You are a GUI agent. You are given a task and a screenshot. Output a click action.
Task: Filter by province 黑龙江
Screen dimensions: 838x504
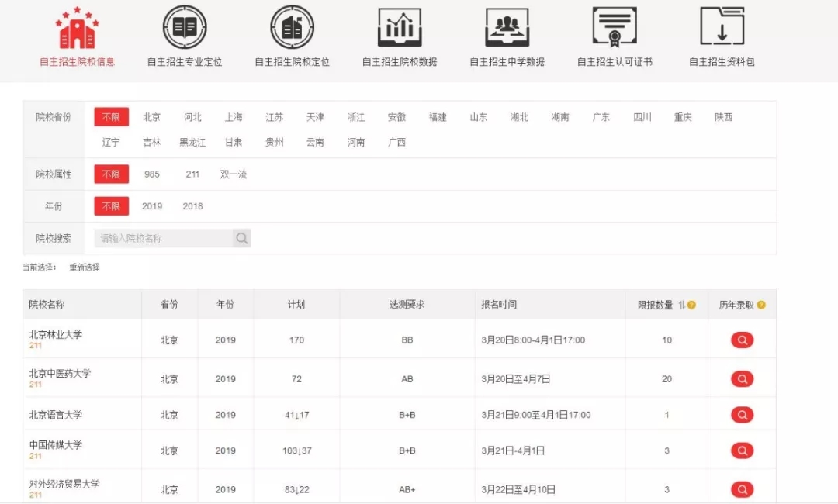point(192,143)
